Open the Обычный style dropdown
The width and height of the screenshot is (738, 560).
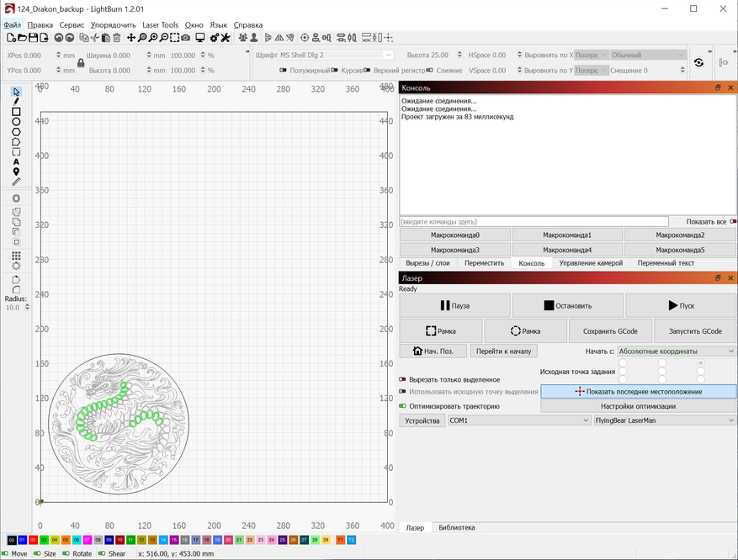click(648, 55)
